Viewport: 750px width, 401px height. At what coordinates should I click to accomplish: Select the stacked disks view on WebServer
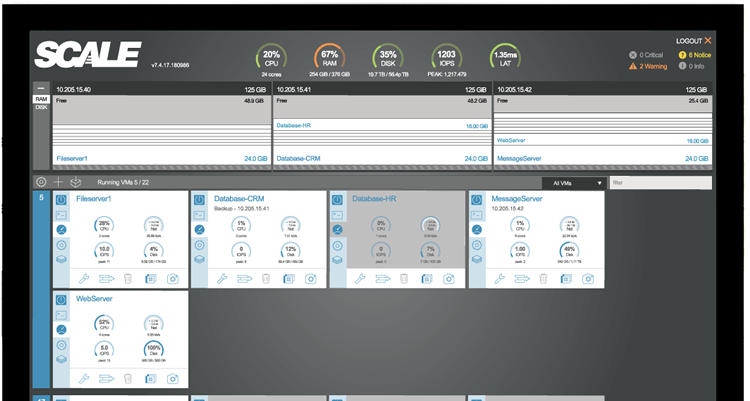(61, 359)
